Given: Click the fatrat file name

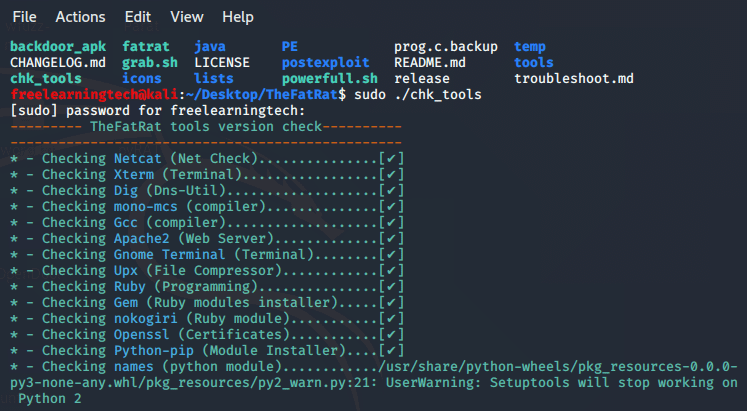Looking at the screenshot, I should click(146, 47).
